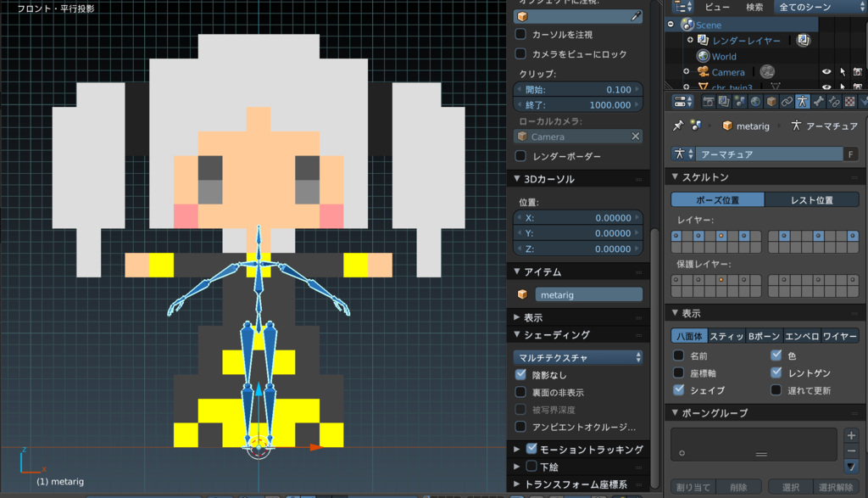
Task: Open the Armature data properties tab
Action: pyautogui.click(x=802, y=102)
